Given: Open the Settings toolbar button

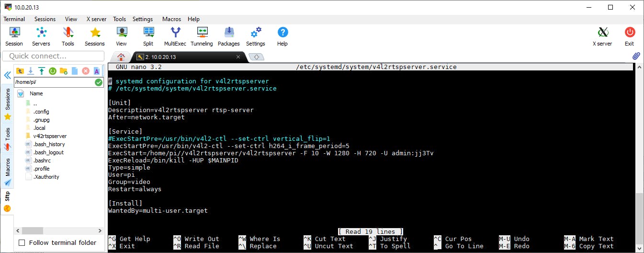Looking at the screenshot, I should 256,36.
